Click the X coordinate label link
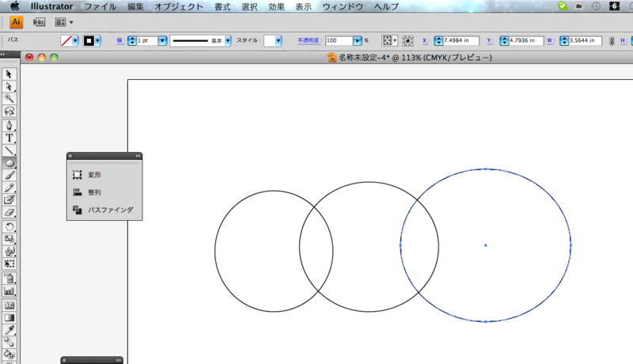This screenshot has width=633, height=364. [425, 40]
